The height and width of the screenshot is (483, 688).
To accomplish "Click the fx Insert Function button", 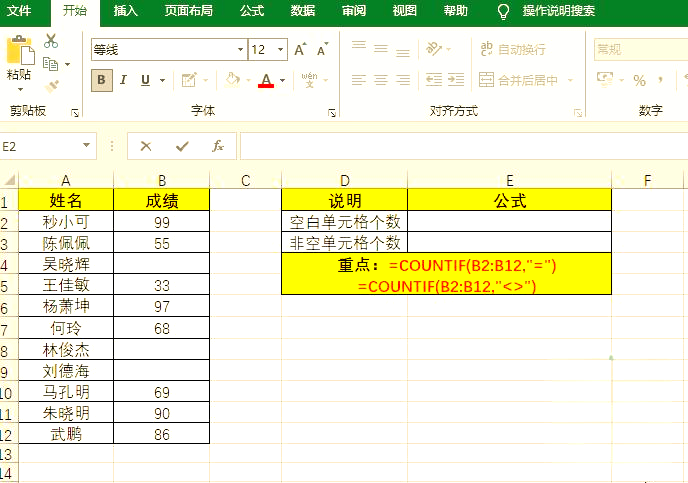I will coord(218,146).
